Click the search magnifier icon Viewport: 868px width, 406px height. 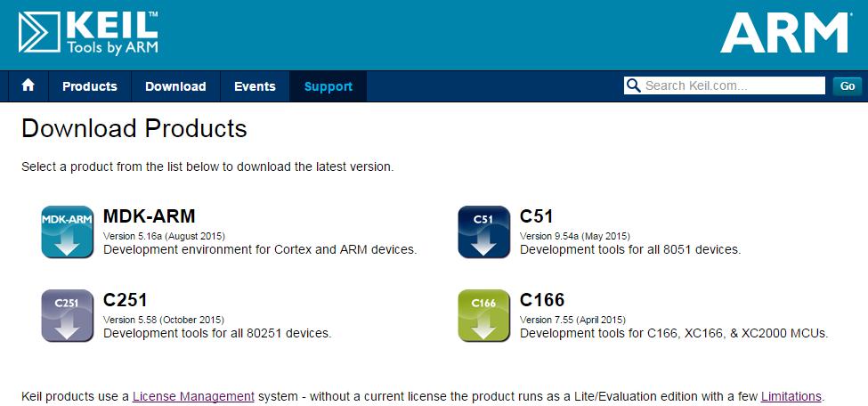633,85
